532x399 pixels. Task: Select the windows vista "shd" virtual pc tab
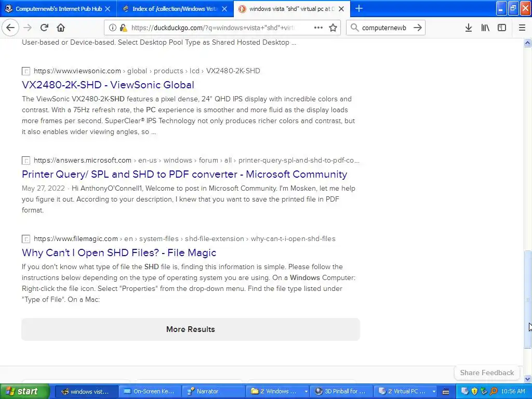[292, 9]
